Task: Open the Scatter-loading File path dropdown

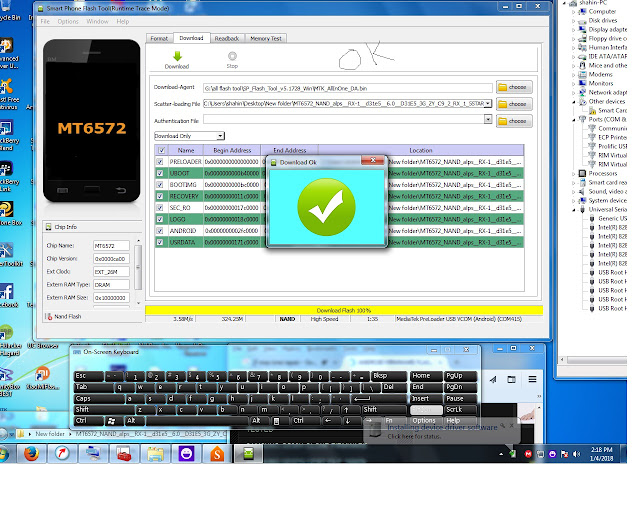Action: pos(487,104)
